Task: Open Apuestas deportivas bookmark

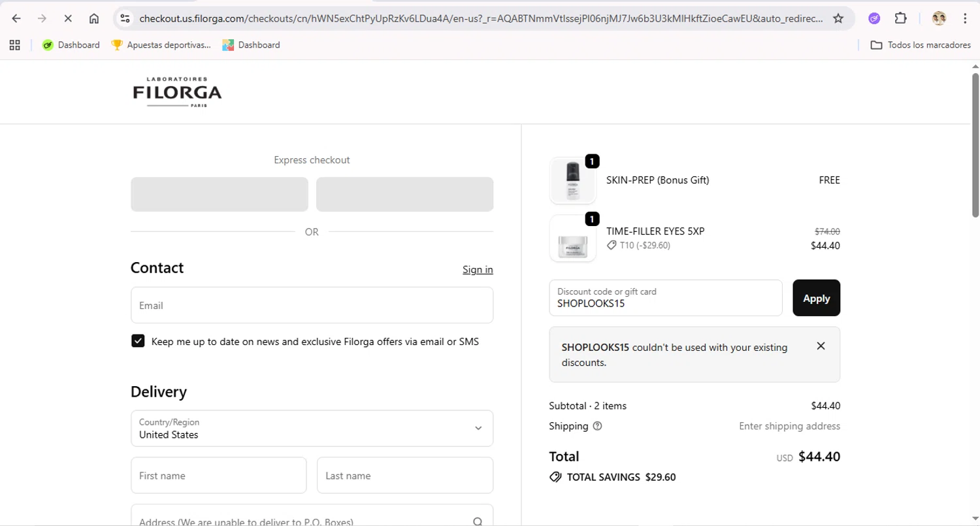Action: 161,45
